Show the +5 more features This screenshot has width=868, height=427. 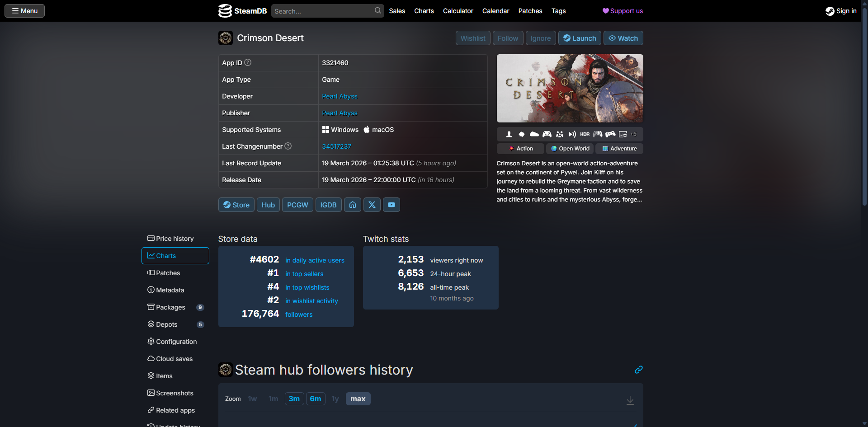(633, 134)
